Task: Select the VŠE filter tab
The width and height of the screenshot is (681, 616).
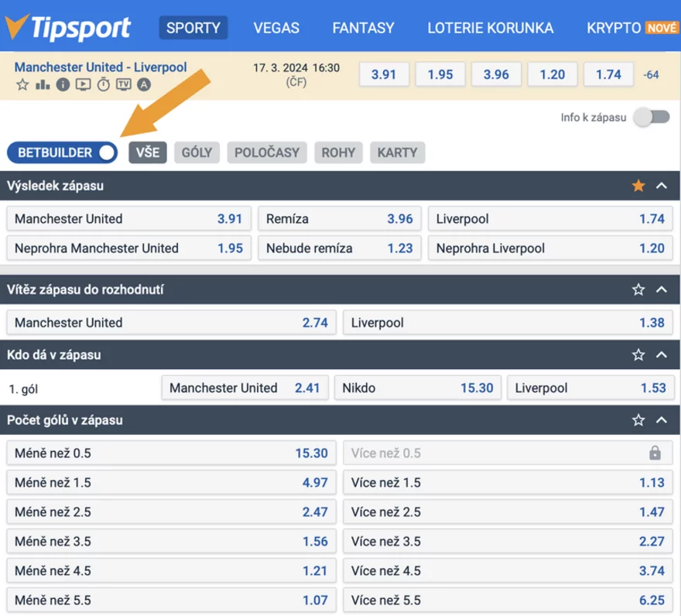Action: click(x=148, y=152)
